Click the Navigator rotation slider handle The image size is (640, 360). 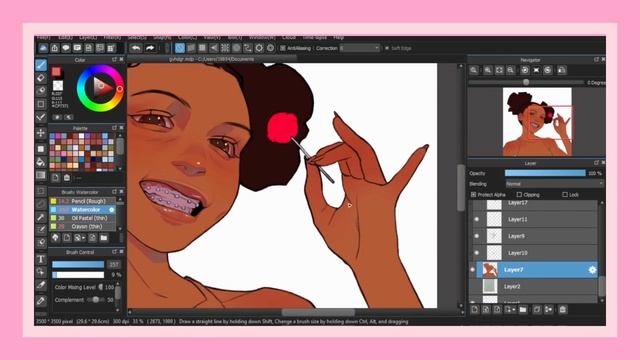tap(526, 82)
